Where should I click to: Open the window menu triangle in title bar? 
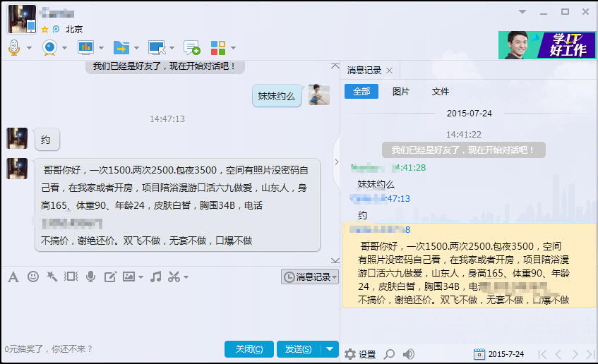pos(522,12)
